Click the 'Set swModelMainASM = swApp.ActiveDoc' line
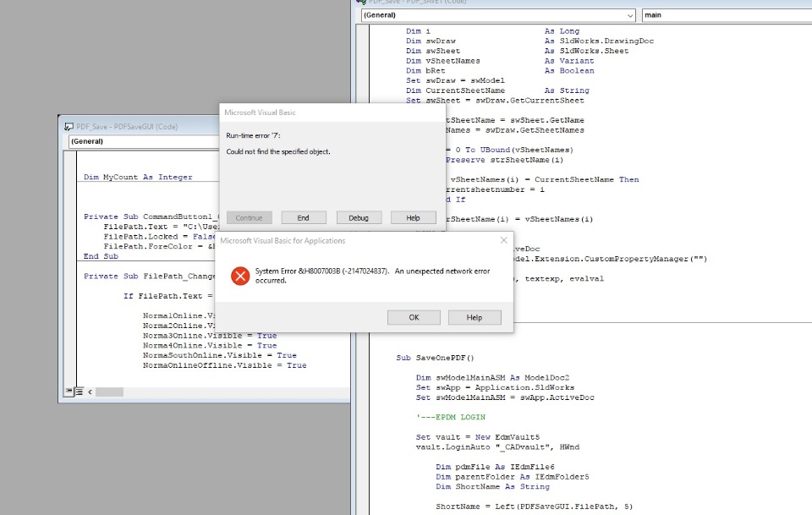812x515 pixels. click(x=505, y=397)
